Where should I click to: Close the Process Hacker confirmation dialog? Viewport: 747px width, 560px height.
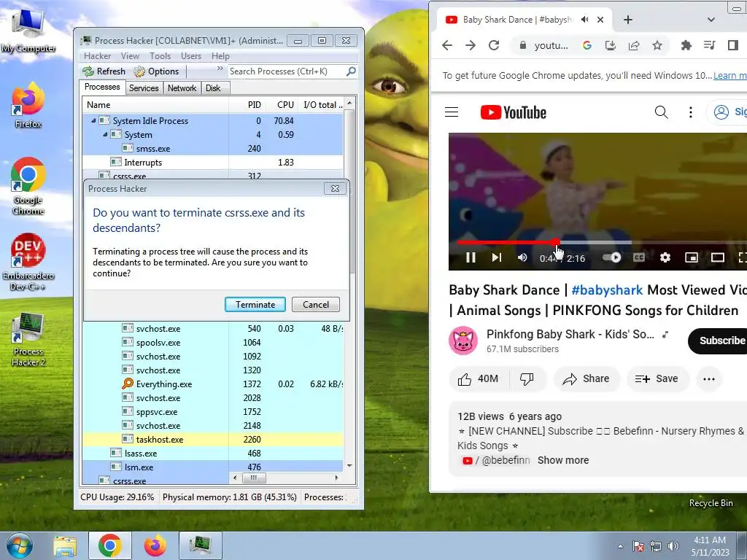[335, 189]
